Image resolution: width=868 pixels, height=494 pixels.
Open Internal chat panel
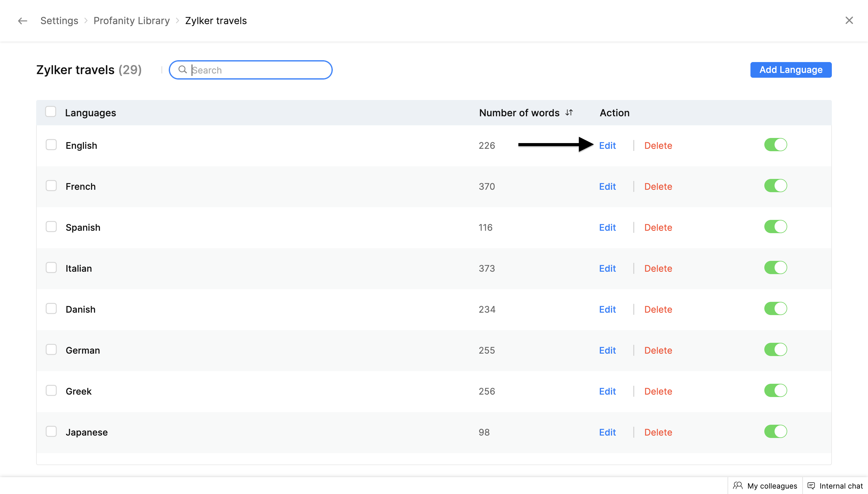pyautogui.click(x=835, y=486)
